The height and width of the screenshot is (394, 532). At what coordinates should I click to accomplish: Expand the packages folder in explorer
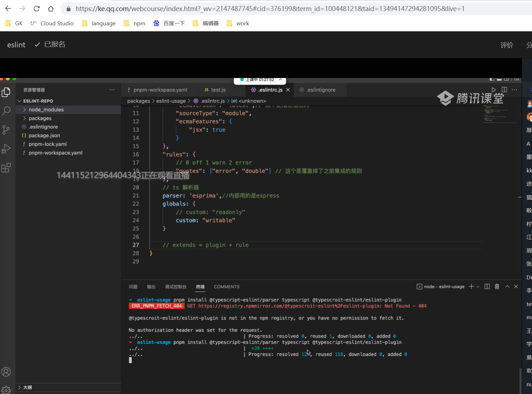coord(40,118)
